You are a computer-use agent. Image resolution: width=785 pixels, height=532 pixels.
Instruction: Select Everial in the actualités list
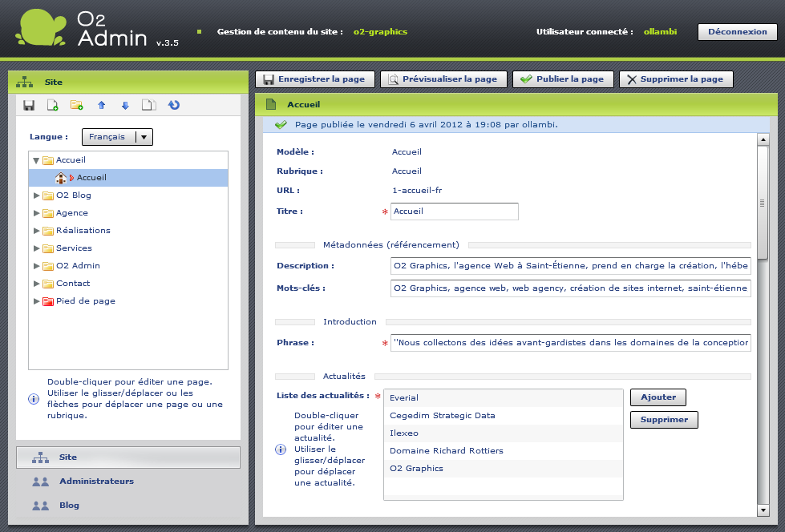[503, 398]
